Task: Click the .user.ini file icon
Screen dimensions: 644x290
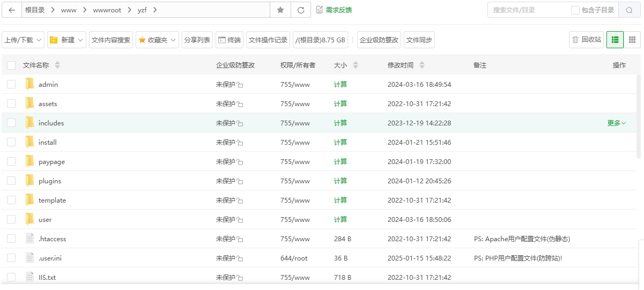Action: 29,258
